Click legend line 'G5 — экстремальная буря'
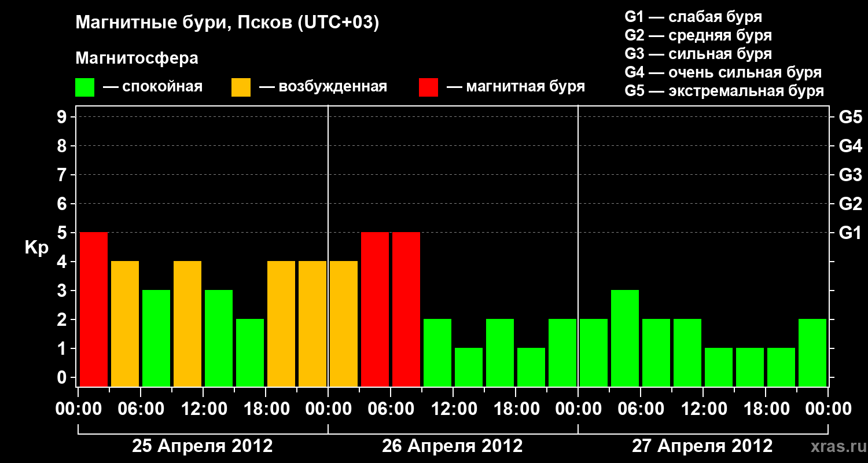 click(724, 91)
